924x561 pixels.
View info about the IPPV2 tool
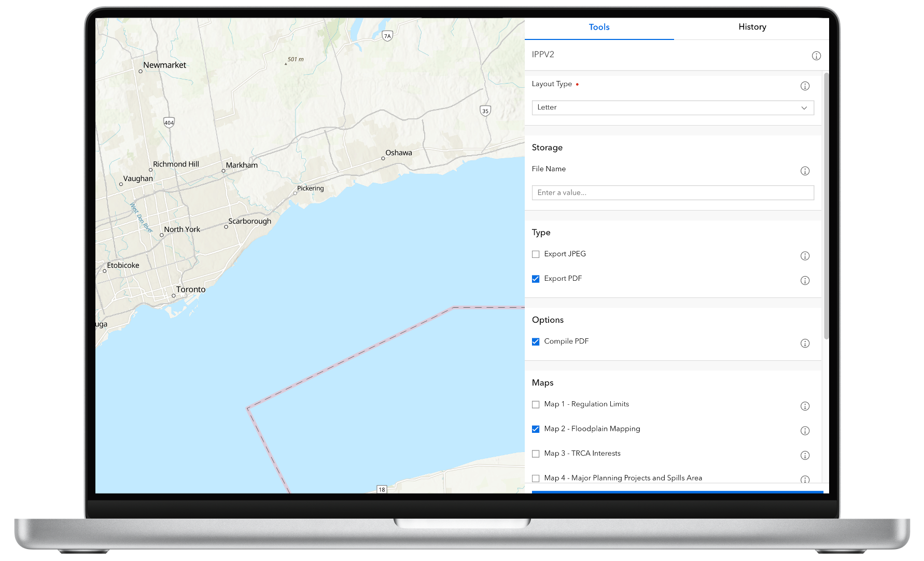816,56
